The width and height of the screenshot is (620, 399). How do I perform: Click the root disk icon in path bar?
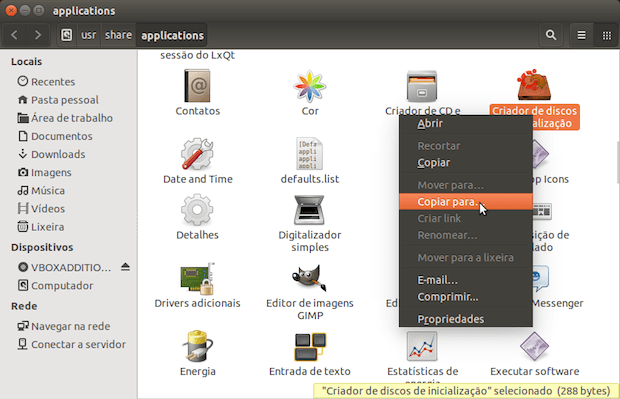point(66,35)
